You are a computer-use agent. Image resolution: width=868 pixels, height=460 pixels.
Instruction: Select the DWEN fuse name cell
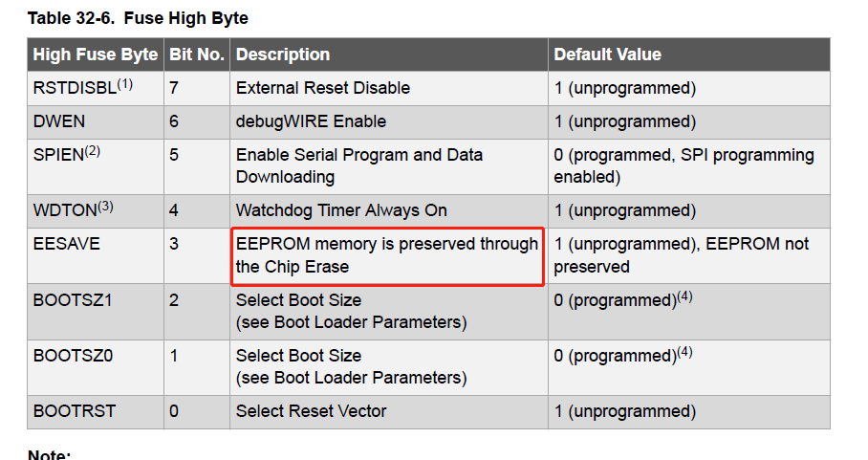[58, 121]
